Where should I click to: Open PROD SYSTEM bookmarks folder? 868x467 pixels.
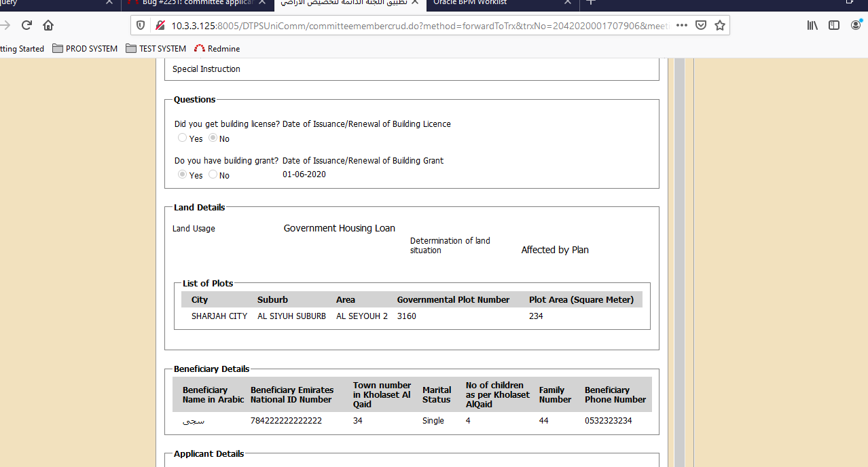point(85,49)
